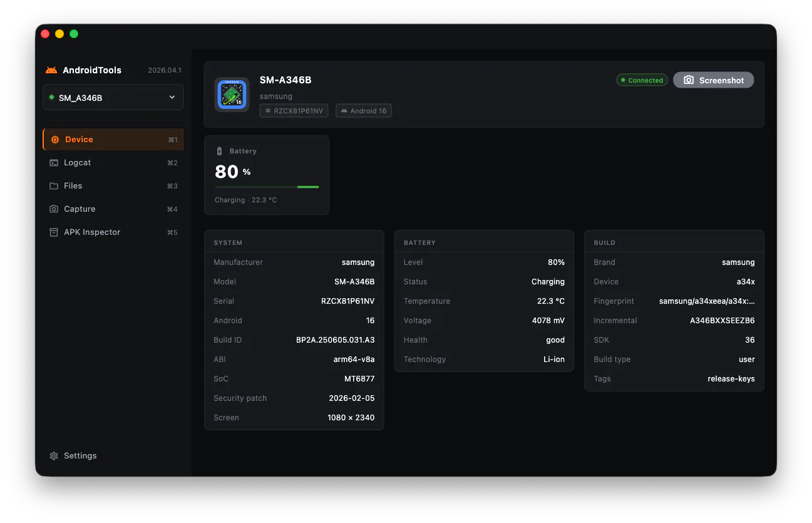Screen dimensions: 812x523
Task: Click the battery icon in the Battery card
Action: point(219,151)
